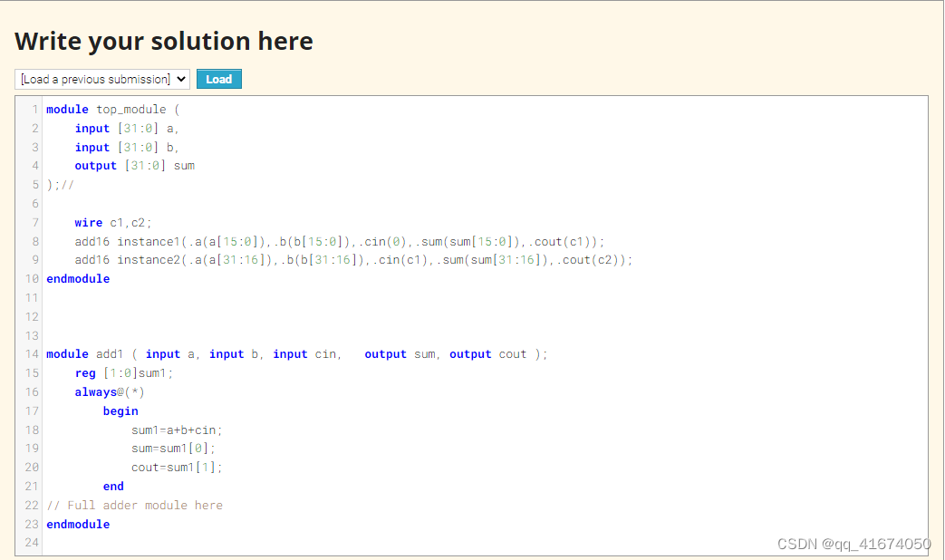This screenshot has height=560, width=945.
Task: Click the 'output [31:0] sum' port line
Action: (x=130, y=165)
